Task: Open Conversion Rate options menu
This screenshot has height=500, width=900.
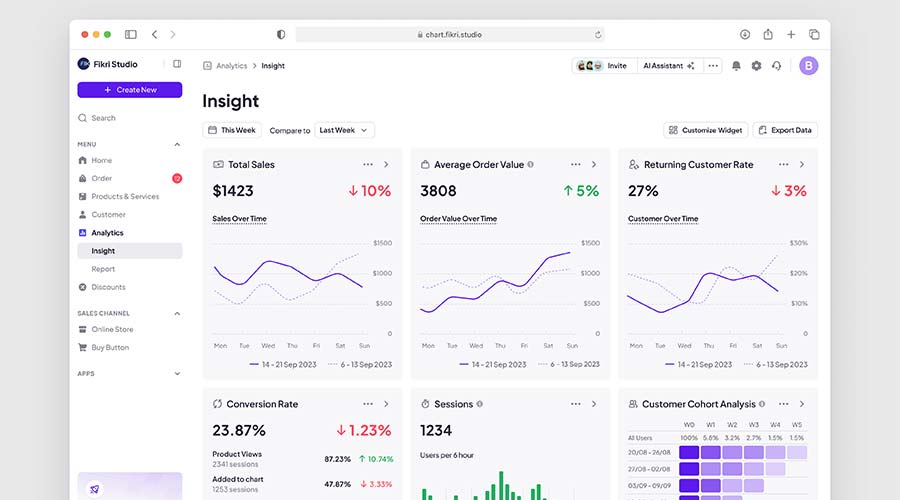Action: click(368, 404)
